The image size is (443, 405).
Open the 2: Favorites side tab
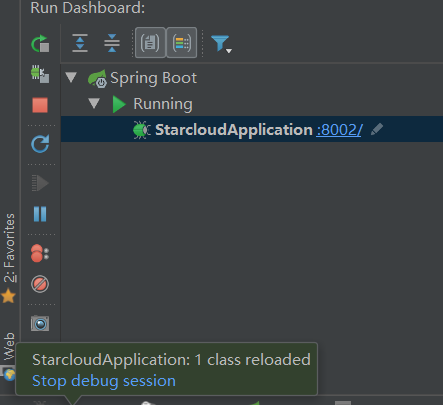click(x=10, y=248)
